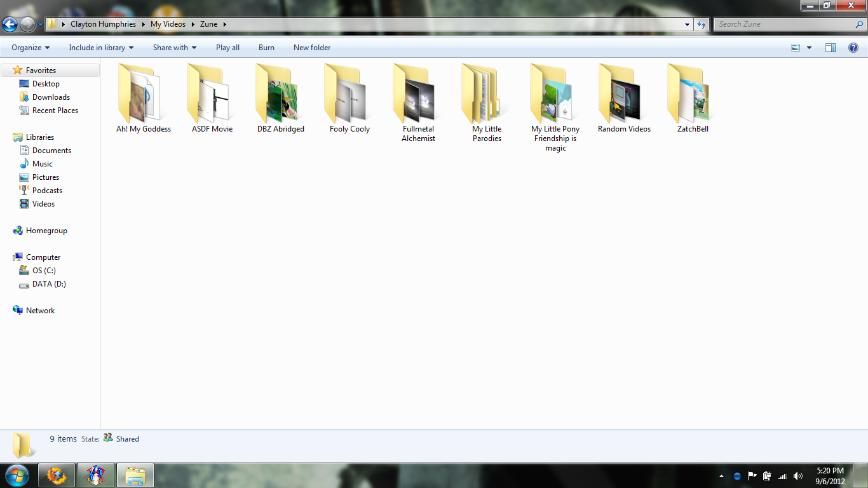The height and width of the screenshot is (488, 868).
Task: Click the Play all button
Action: [x=227, y=48]
